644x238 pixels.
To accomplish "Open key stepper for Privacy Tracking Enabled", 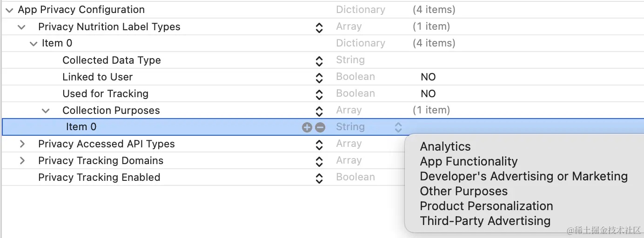I will point(319,178).
